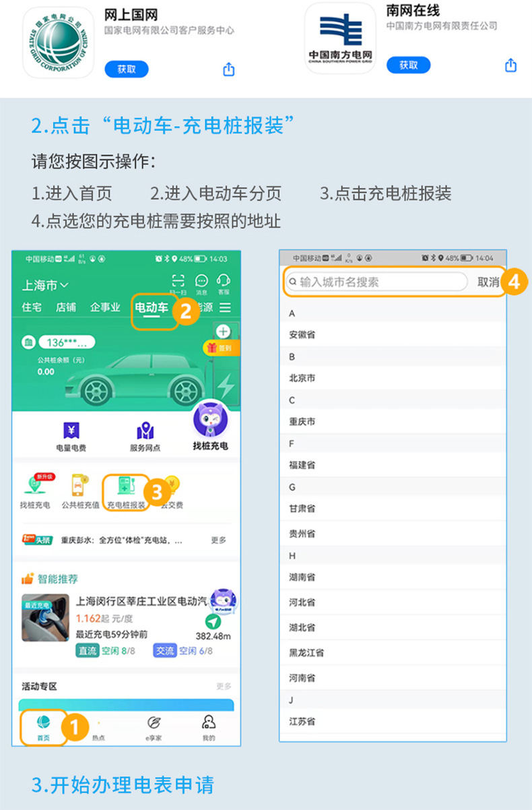Open the 客服 customer service headset icon

[224, 284]
